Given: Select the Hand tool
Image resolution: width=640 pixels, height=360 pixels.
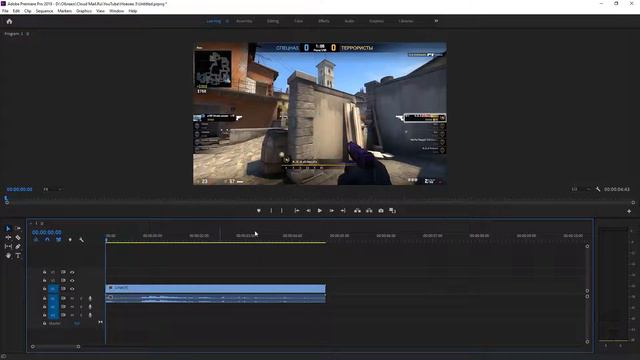Looking at the screenshot, I should 8,256.
